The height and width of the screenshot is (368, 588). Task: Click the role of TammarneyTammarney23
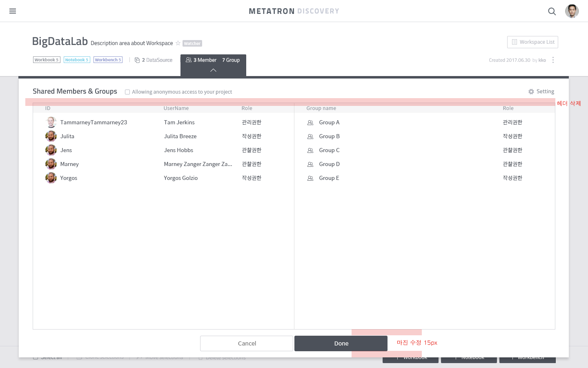point(252,122)
